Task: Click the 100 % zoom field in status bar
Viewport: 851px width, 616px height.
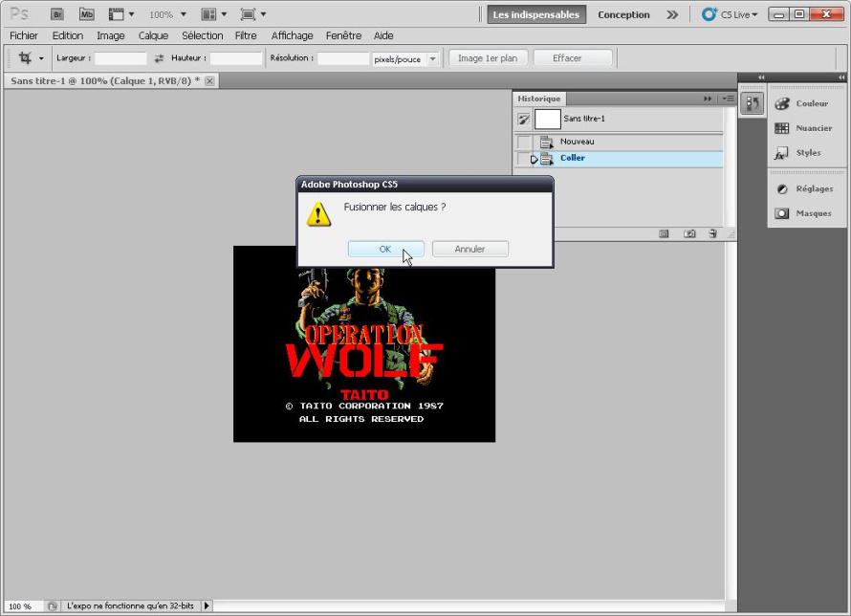Action: pyautogui.click(x=21, y=606)
